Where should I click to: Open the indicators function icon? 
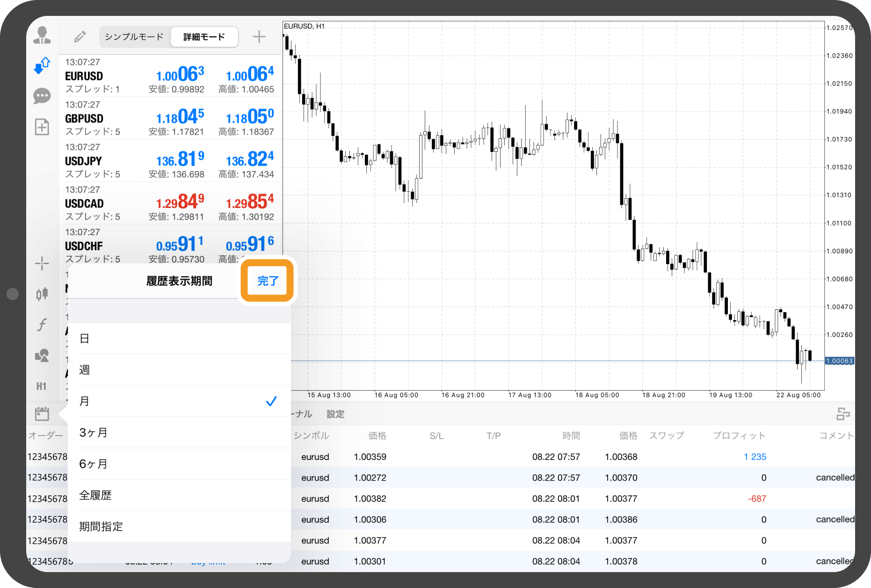click(42, 324)
